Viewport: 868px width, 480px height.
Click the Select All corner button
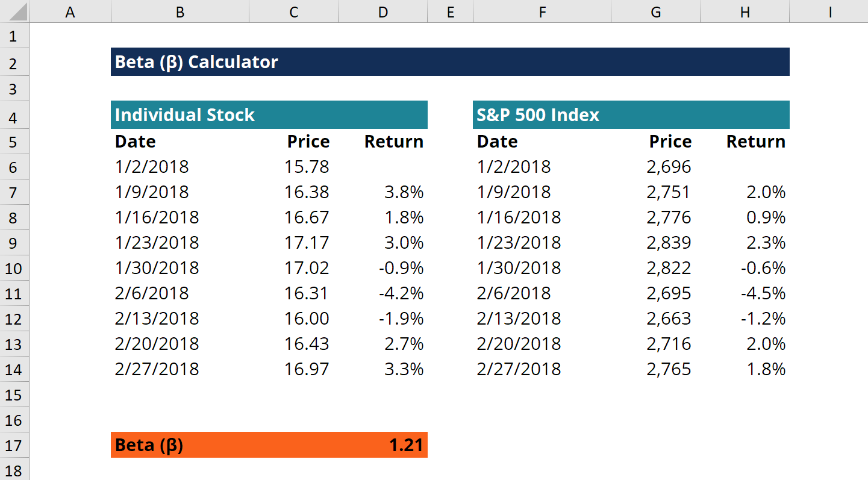point(14,11)
